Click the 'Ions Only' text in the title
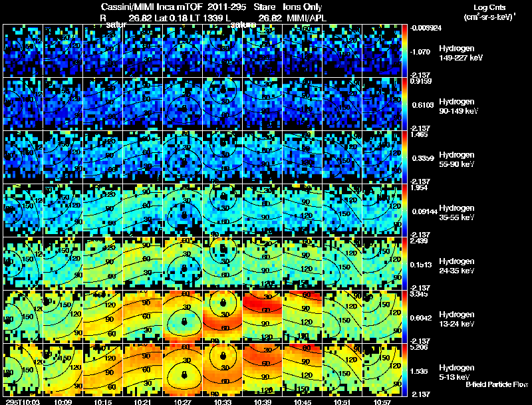The width and height of the screenshot is (532, 405). 303,7
